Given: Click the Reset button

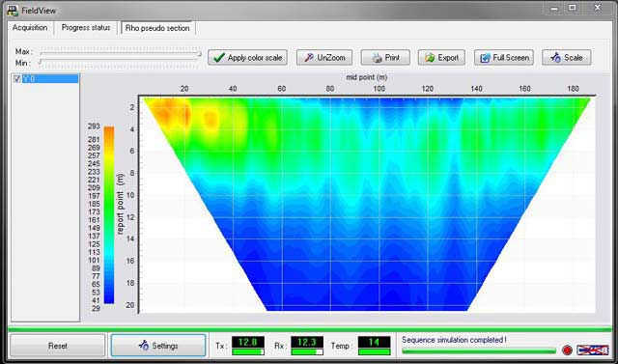Looking at the screenshot, I should (x=58, y=346).
